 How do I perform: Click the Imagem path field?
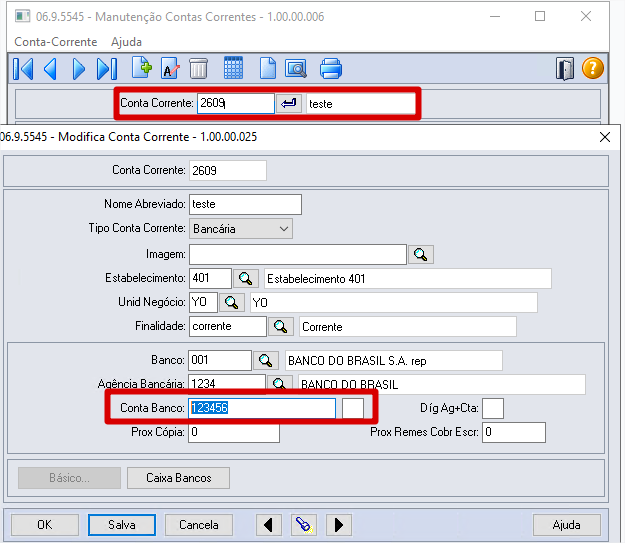(x=298, y=254)
